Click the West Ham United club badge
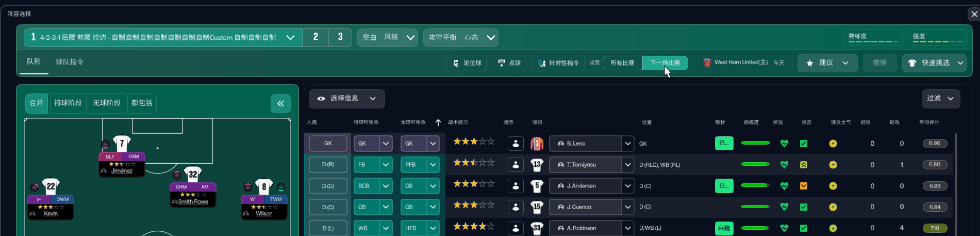Viewport: 980px width, 236px height. [707, 62]
